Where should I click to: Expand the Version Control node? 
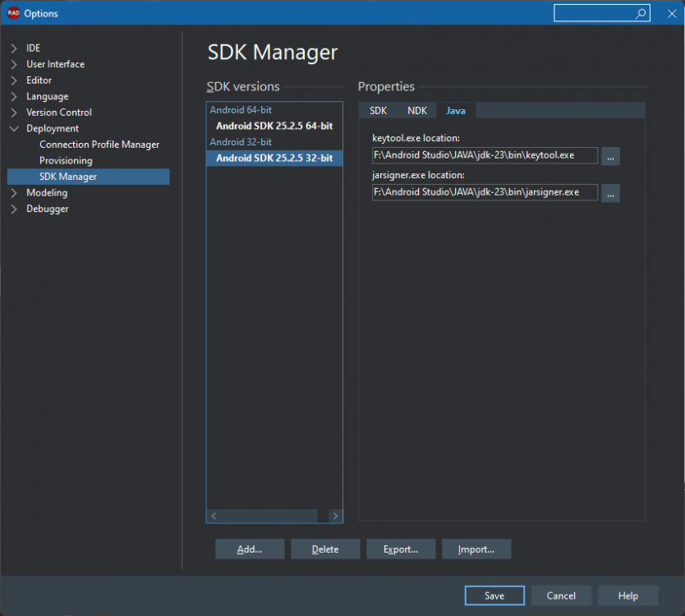coord(14,113)
